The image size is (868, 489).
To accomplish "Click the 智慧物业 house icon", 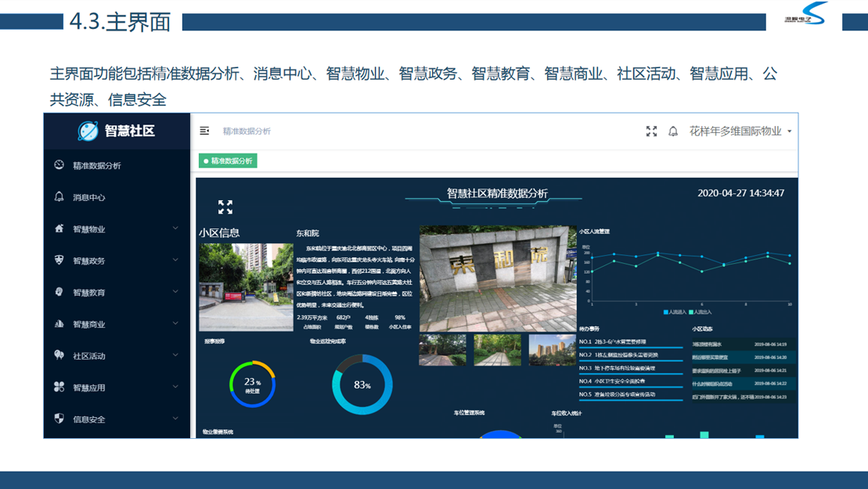I will click(x=59, y=228).
